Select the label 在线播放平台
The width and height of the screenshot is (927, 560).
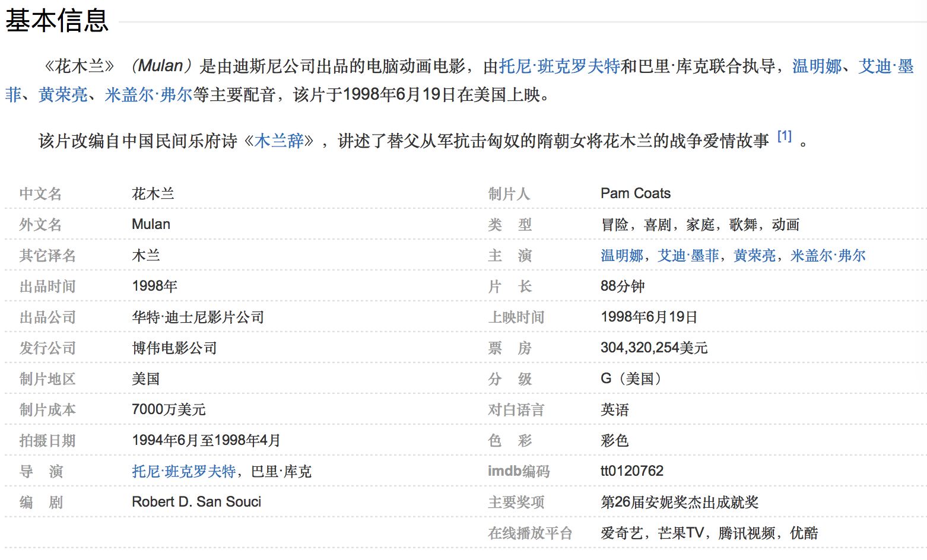tap(530, 533)
